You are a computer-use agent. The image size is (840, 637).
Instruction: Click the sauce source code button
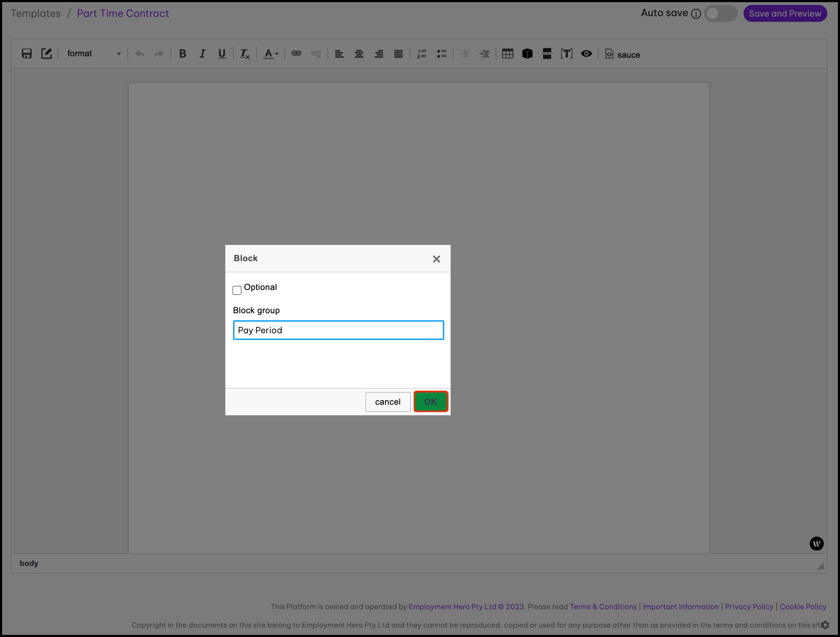click(x=623, y=54)
